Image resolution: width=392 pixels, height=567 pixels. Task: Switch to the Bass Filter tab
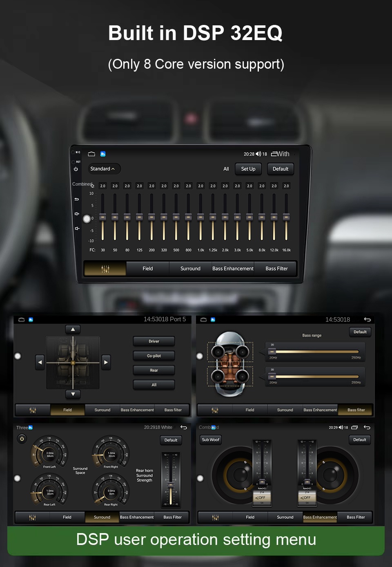[276, 269]
